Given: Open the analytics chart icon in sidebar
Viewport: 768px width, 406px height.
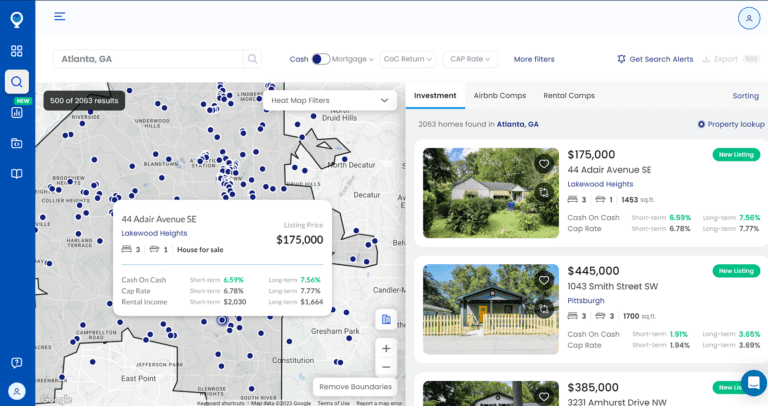Looking at the screenshot, I should [x=17, y=113].
